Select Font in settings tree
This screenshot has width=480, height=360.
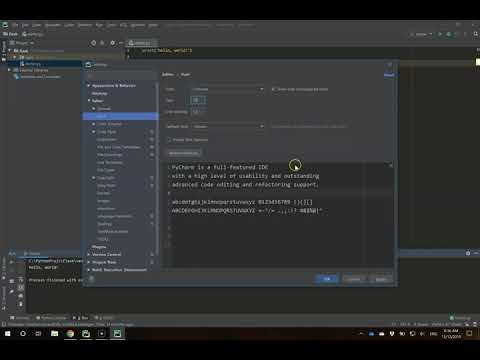(120, 116)
